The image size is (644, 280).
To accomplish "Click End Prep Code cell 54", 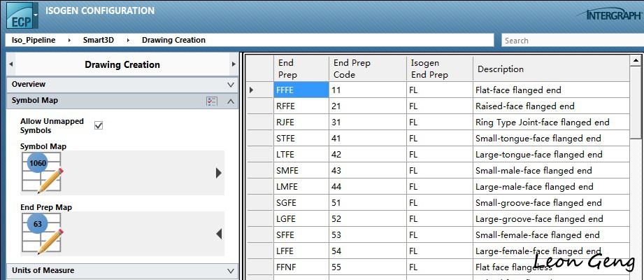I will [368, 251].
